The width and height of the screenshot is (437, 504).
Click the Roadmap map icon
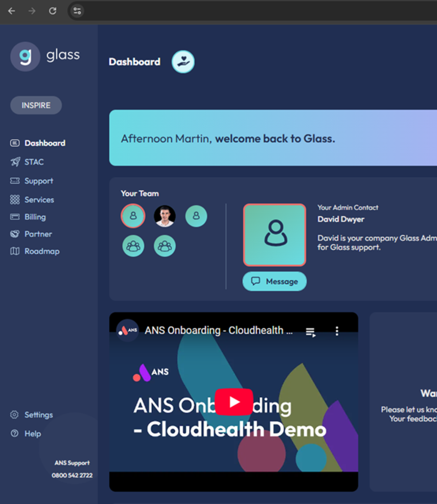click(x=15, y=251)
